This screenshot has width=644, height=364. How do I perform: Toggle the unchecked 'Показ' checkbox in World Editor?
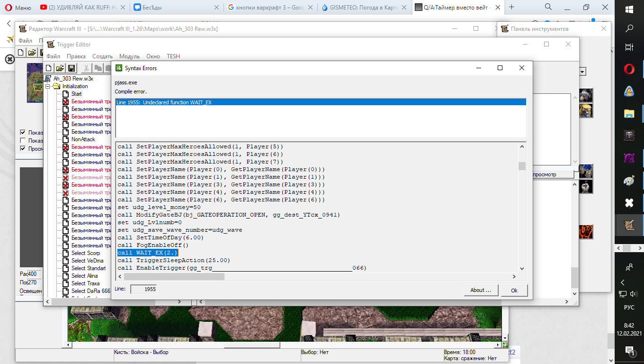pyautogui.click(x=23, y=140)
